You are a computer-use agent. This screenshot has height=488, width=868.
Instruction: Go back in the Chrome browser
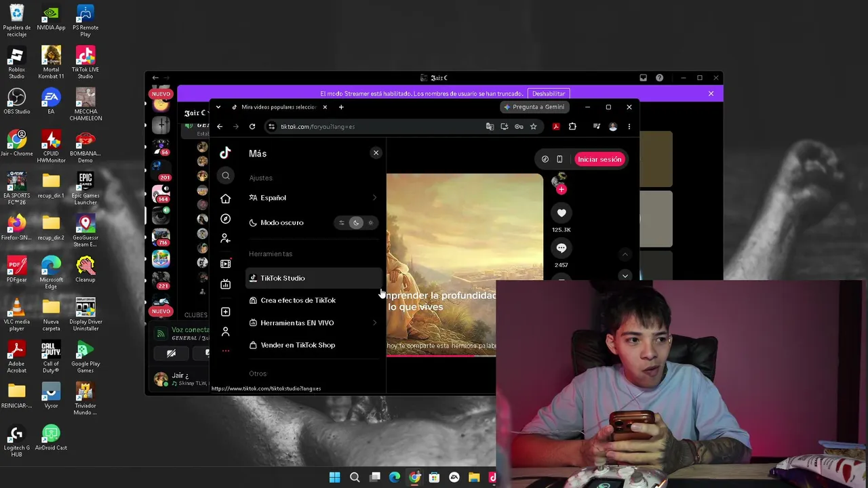(x=220, y=127)
